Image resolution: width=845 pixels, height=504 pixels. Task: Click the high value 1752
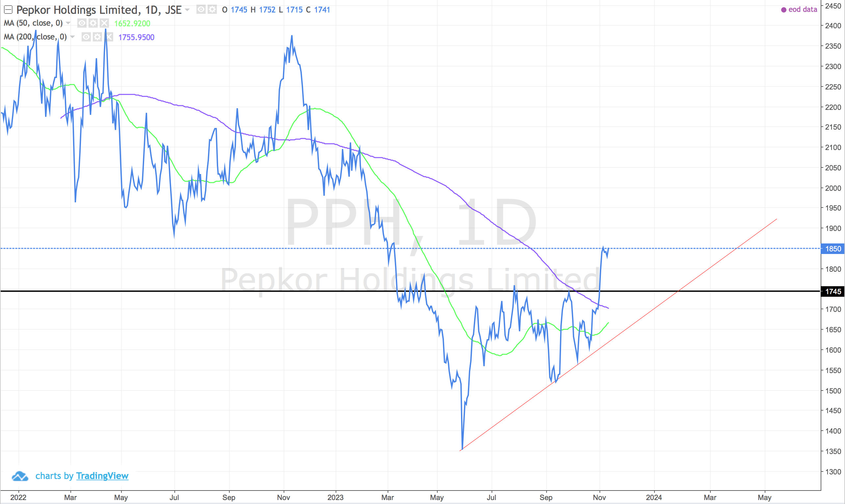[267, 10]
